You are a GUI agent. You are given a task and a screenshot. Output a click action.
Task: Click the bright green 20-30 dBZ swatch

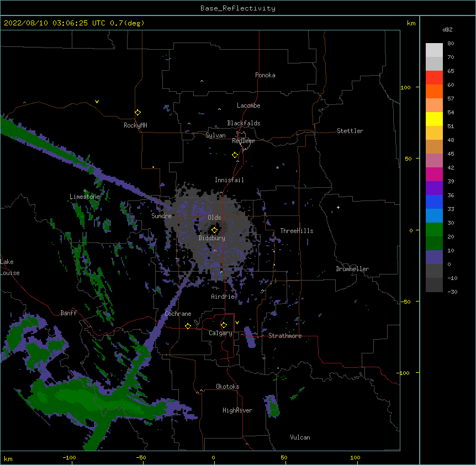[434, 230]
